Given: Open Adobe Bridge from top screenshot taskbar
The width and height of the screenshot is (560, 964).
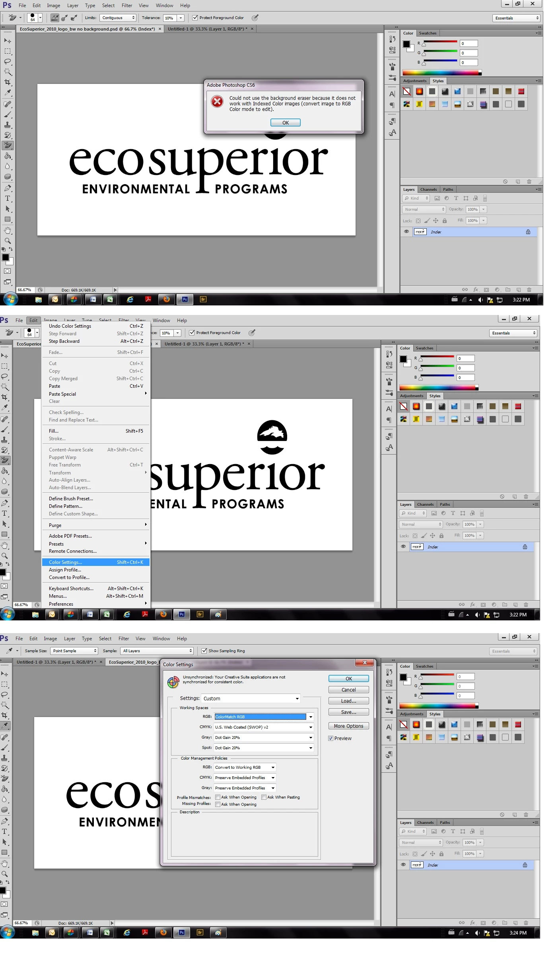Looking at the screenshot, I should coord(203,299).
